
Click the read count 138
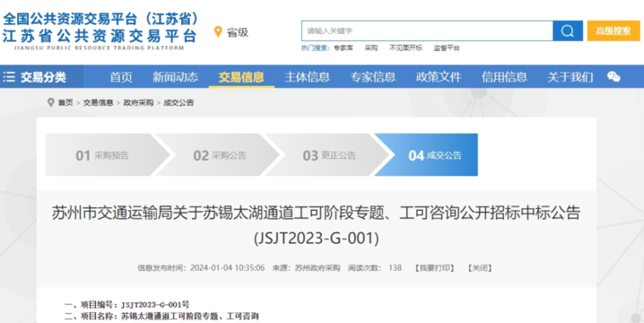[396, 268]
